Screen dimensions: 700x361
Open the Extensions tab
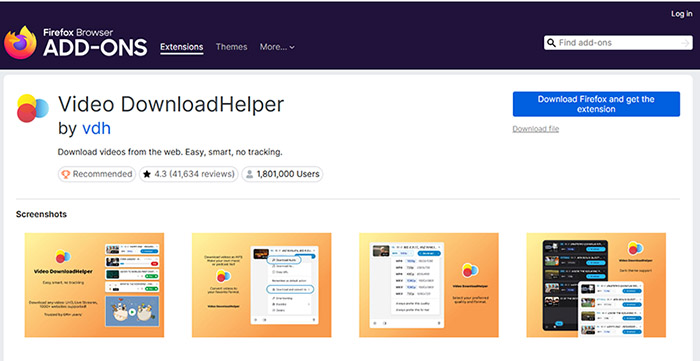click(x=182, y=47)
